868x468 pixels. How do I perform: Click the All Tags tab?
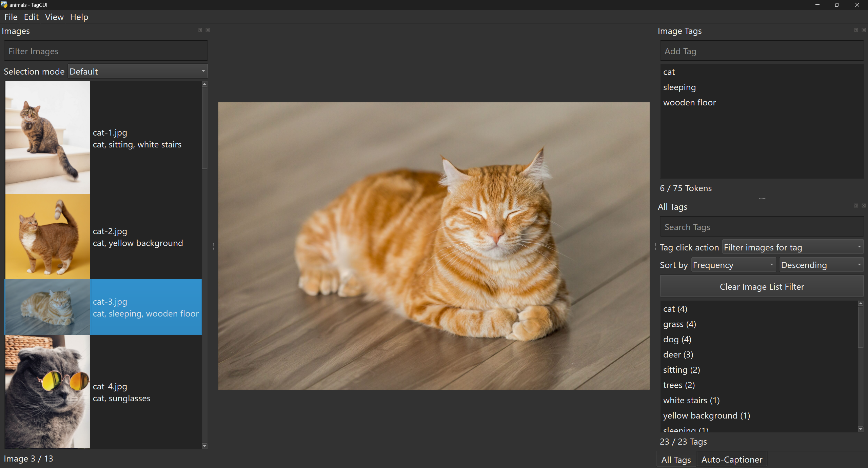677,459
